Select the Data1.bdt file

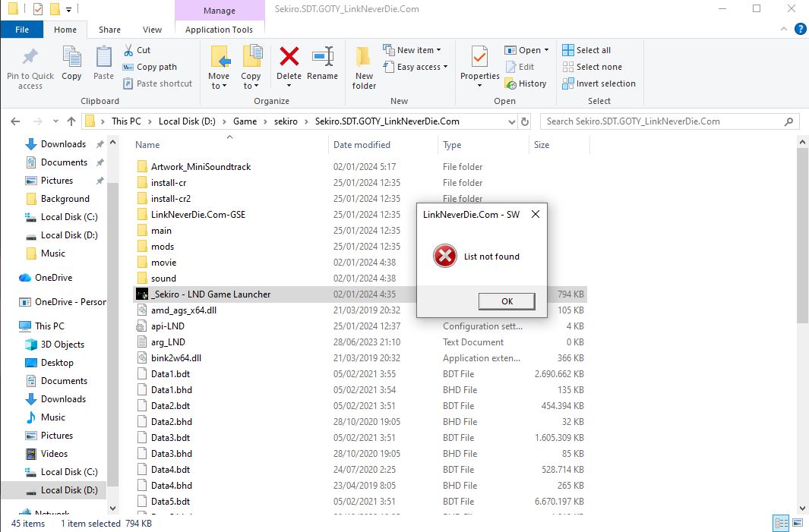point(170,374)
